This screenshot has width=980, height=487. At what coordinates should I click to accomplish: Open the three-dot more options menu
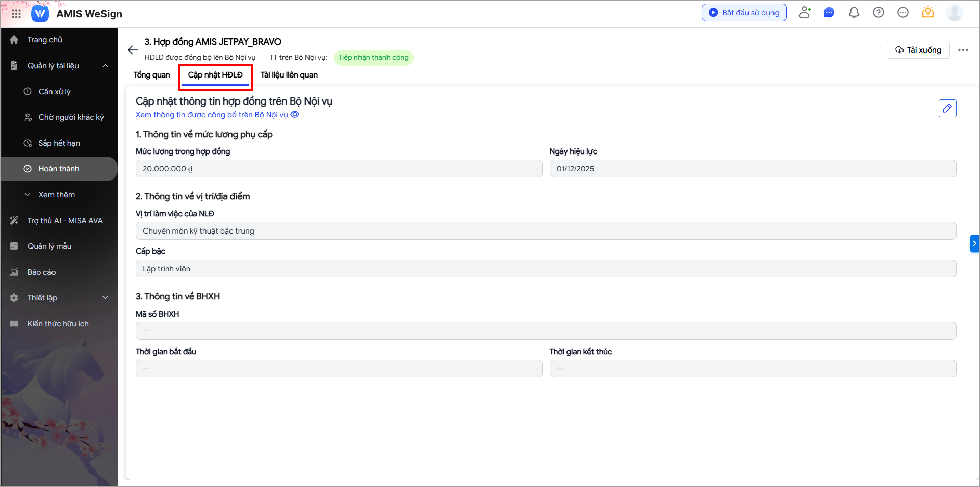coord(963,50)
